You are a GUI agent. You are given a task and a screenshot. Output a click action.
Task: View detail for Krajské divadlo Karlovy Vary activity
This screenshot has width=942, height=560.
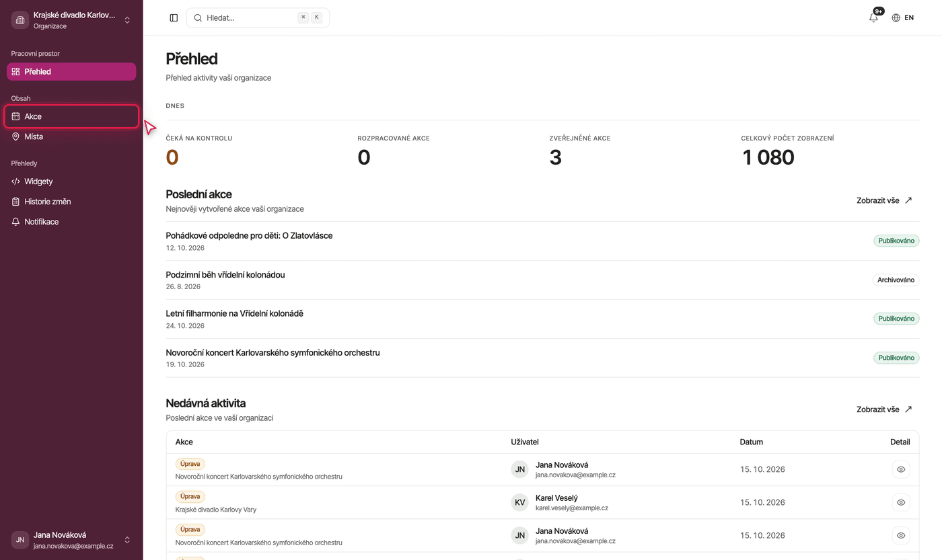(x=901, y=502)
